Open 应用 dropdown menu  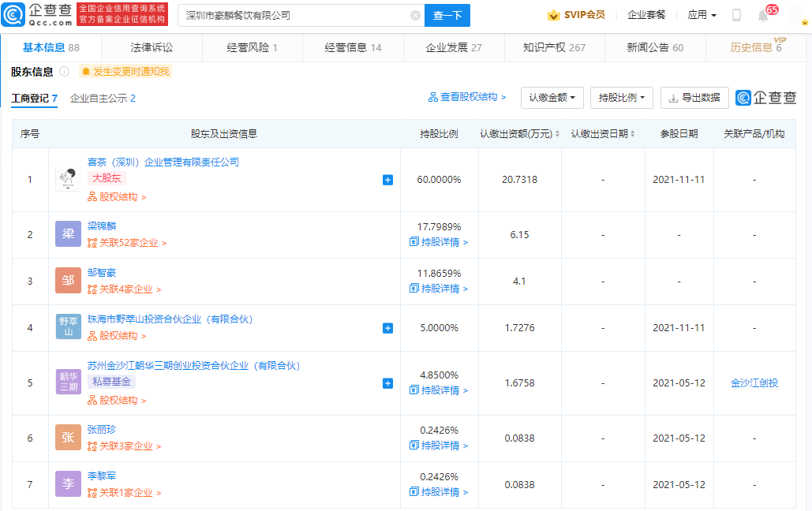pyautogui.click(x=702, y=15)
